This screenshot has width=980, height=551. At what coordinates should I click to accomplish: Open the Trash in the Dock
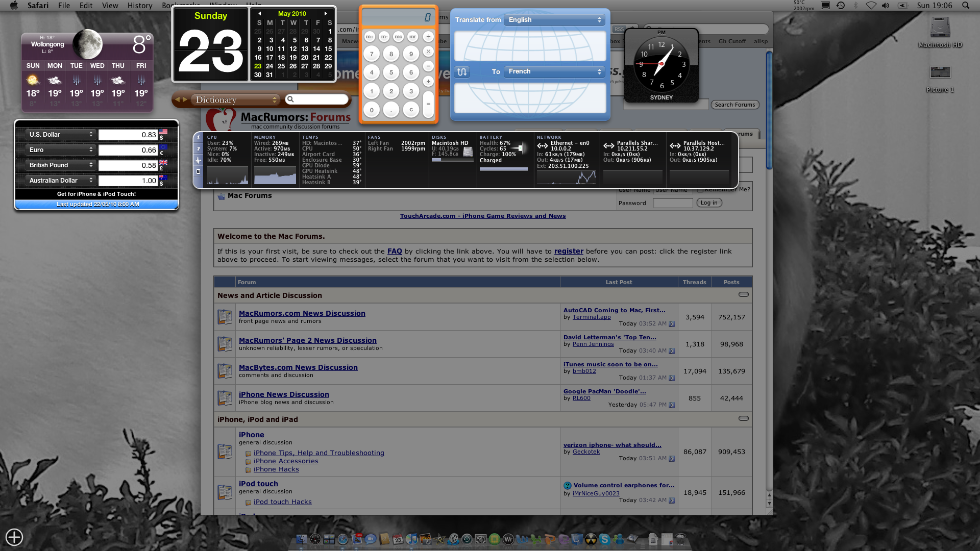click(x=680, y=539)
